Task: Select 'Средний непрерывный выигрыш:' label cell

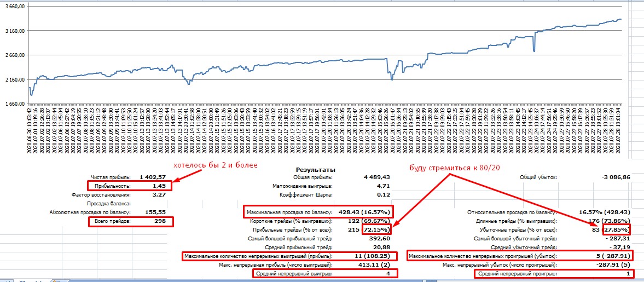Action: [x=294, y=273]
